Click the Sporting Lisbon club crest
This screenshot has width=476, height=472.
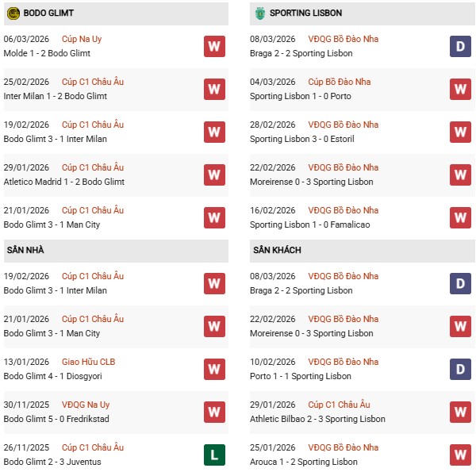259,13
